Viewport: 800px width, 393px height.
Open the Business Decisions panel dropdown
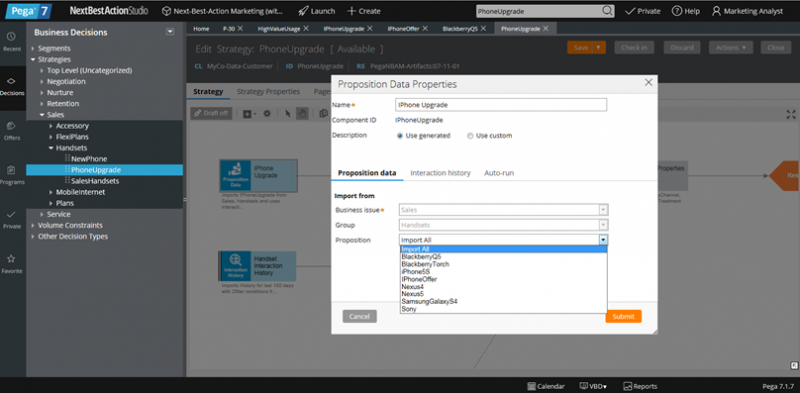pyautogui.click(x=170, y=32)
